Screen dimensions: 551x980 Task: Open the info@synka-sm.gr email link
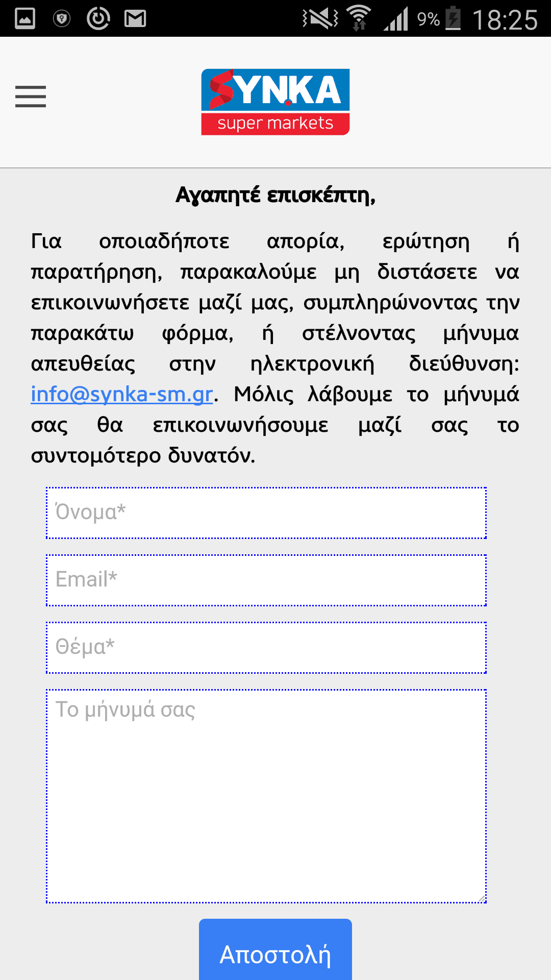pyautogui.click(x=122, y=394)
